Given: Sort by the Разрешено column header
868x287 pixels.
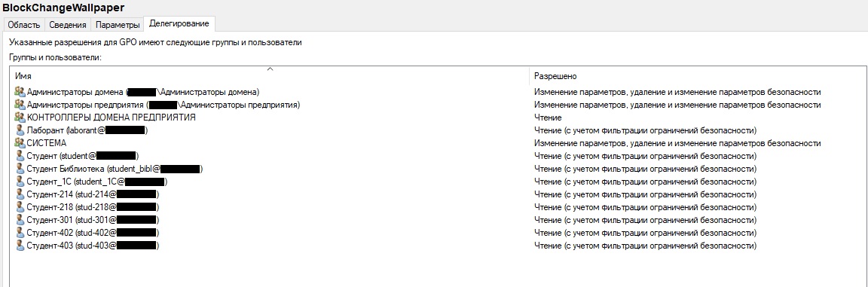Looking at the screenshot, I should tap(695, 76).
